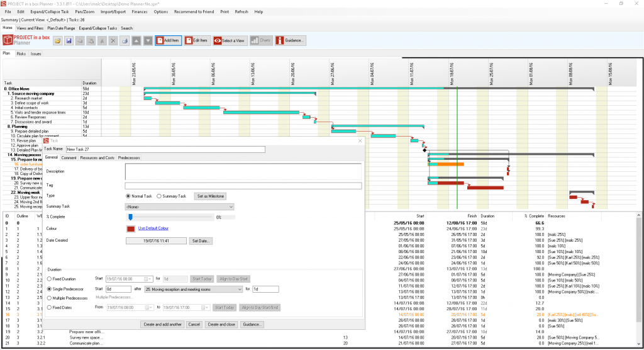The height and width of the screenshot is (350, 644).
Task: Open the Resources and Costs tab
Action: pyautogui.click(x=97, y=158)
